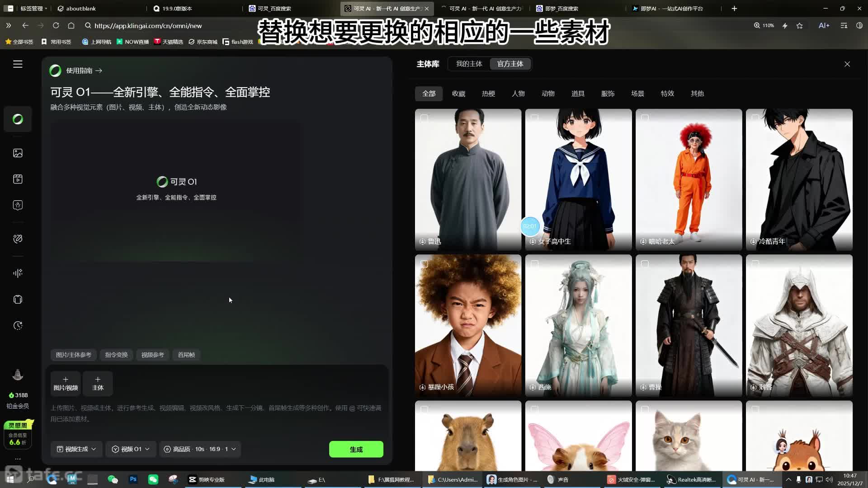Check the 暴躁小孩 subject card checkbox
This screenshot has height=488, width=868.
[424, 264]
